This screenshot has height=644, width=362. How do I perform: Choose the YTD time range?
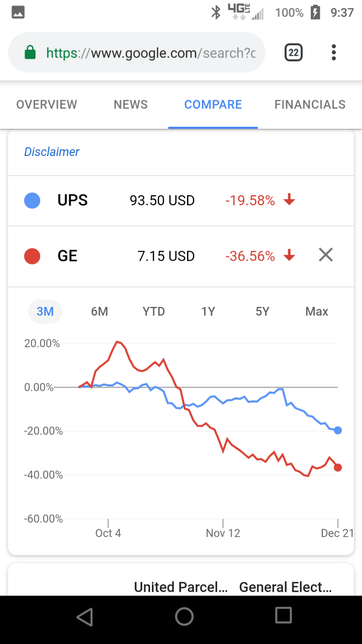click(x=153, y=311)
